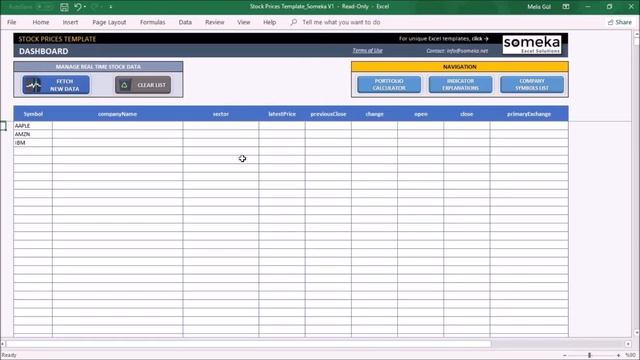Click the Ribbon Display Options icon

pos(566,7)
